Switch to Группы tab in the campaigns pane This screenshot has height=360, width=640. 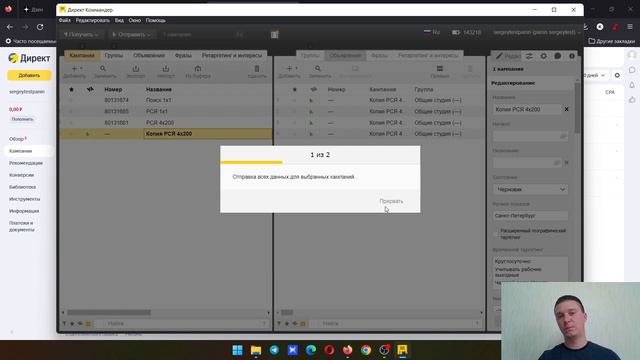pyautogui.click(x=113, y=56)
